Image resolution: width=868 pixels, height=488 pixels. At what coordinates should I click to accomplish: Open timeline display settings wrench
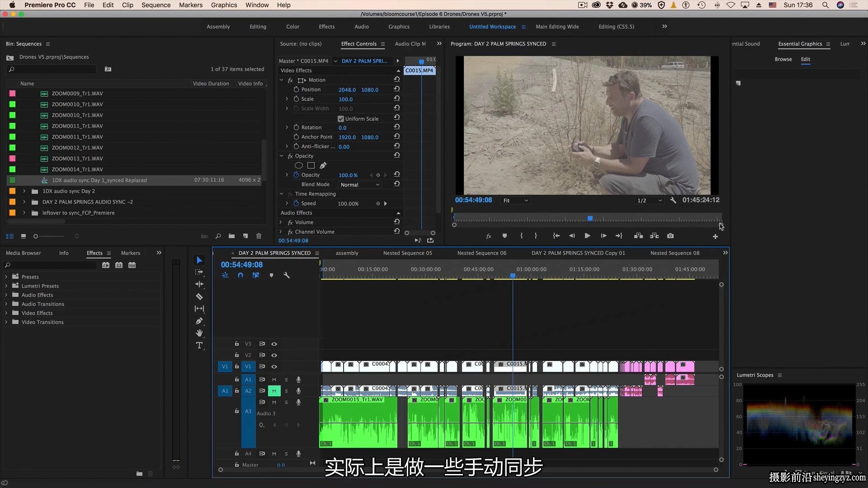tap(287, 275)
